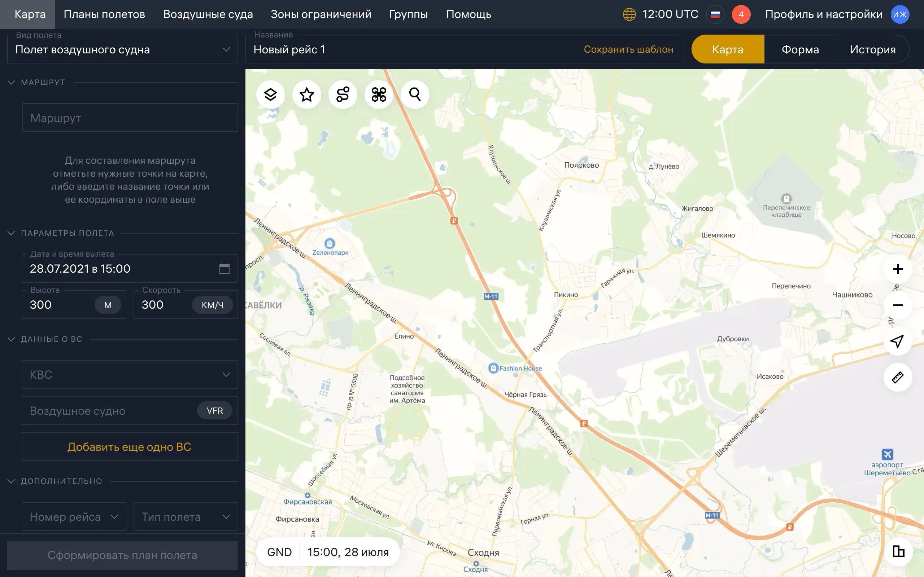Open the Вид полета dropdown
This screenshot has height=577, width=924.
pos(122,50)
